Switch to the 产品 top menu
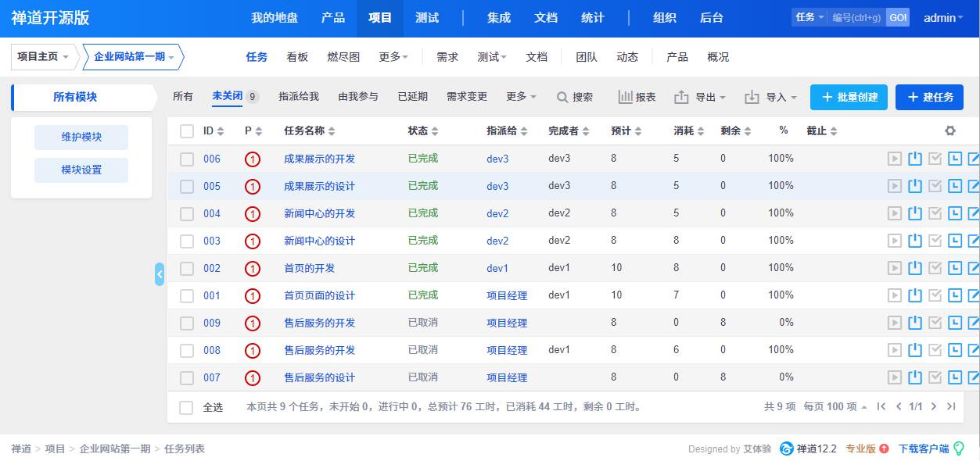Screen dimensions: 980x461 pyautogui.click(x=333, y=18)
